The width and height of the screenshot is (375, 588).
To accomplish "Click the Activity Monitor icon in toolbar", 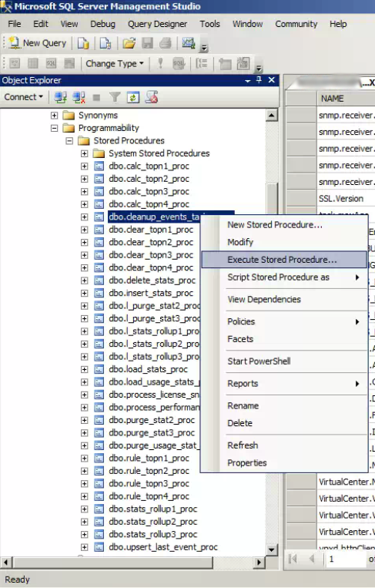I will pos(189,43).
